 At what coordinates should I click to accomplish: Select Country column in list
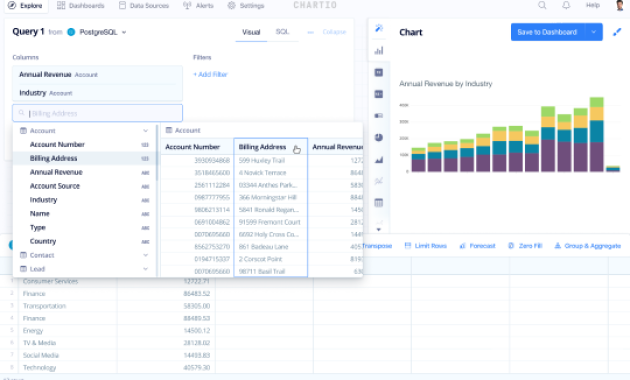(x=85, y=241)
